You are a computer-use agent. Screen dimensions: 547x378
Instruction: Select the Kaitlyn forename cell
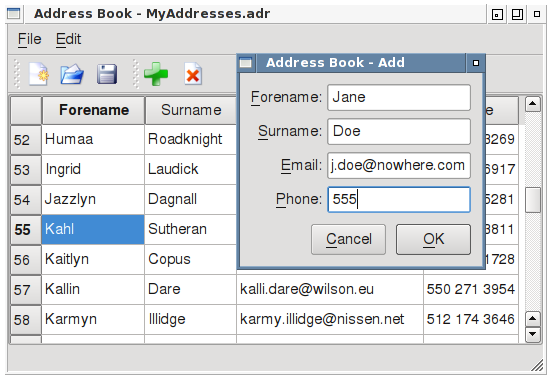93,259
